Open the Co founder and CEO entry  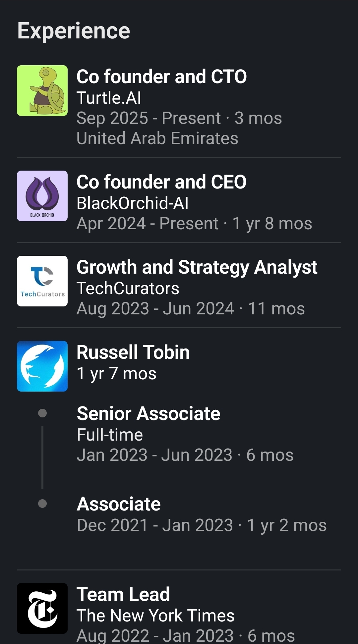(x=161, y=182)
